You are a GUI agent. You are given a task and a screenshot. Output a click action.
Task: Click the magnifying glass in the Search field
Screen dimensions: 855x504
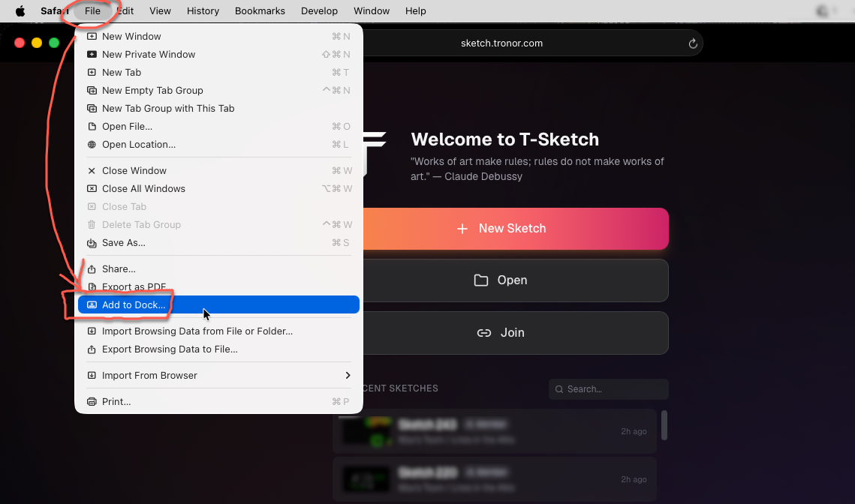point(559,389)
